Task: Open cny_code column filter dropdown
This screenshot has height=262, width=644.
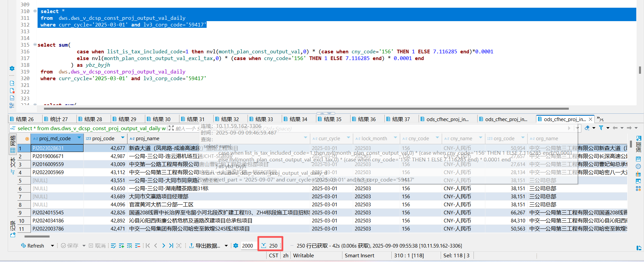Action: [x=437, y=138]
